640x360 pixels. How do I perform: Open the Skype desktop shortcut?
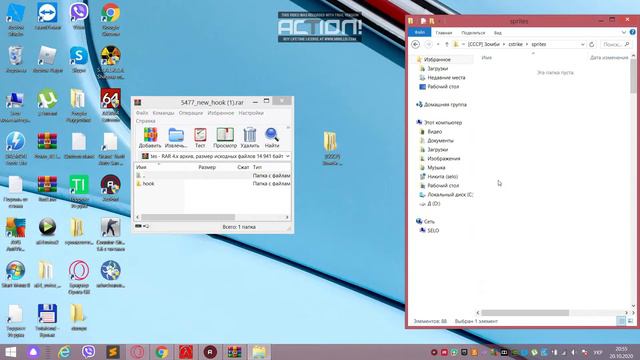(79, 60)
